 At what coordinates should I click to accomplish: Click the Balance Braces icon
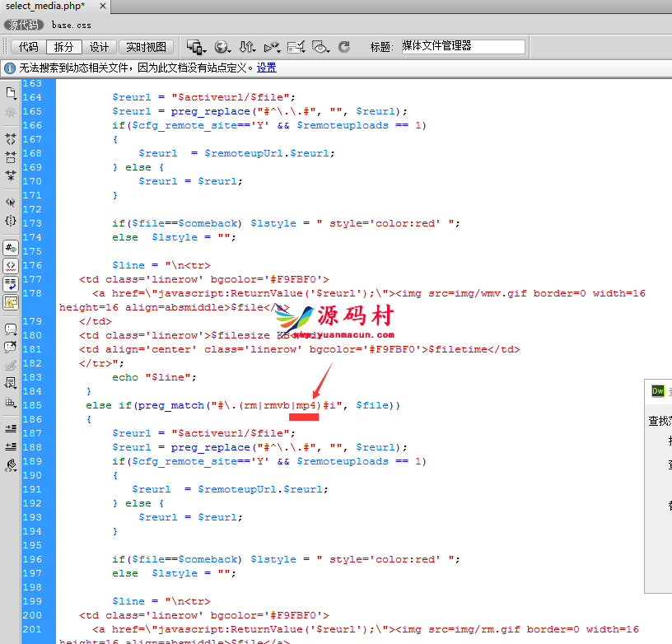tap(11, 221)
